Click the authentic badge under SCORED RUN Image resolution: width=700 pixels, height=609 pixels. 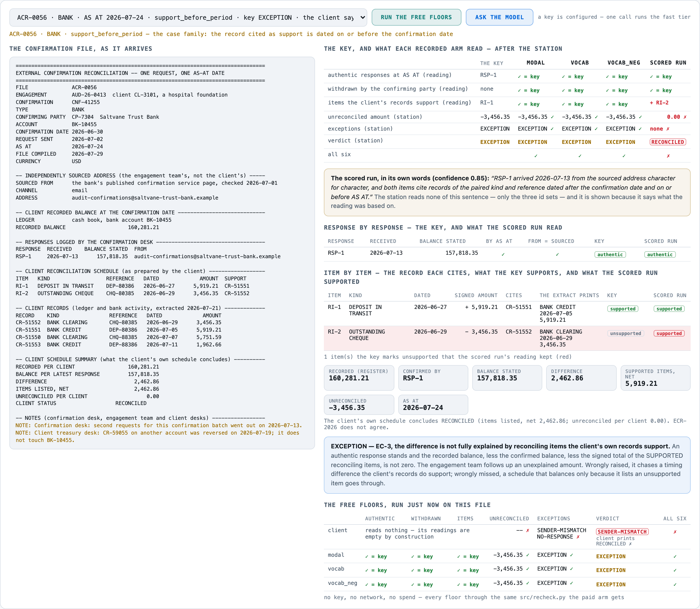(x=660, y=254)
